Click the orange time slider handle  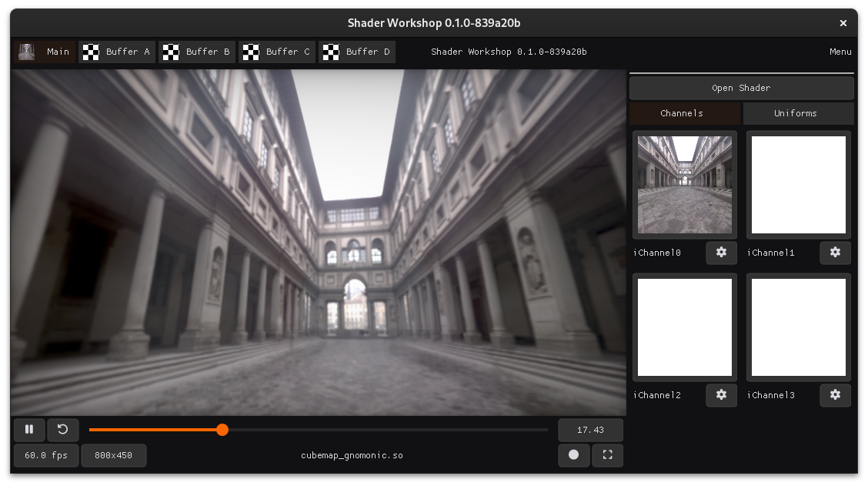222,430
